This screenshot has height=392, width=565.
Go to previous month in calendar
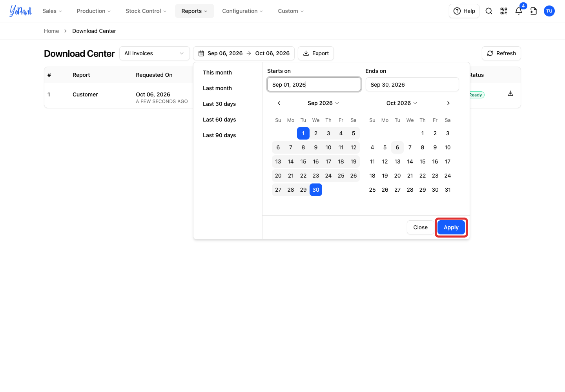(279, 103)
